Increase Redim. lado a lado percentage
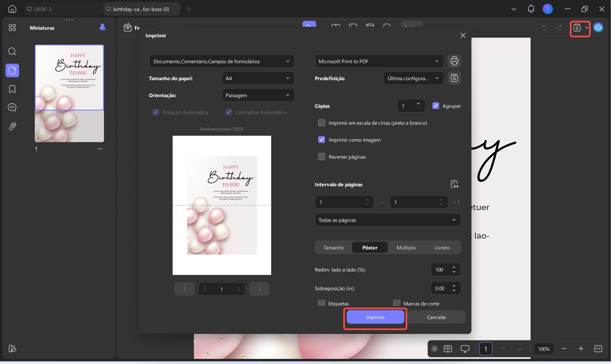The height and width of the screenshot is (364, 611). [454, 267]
